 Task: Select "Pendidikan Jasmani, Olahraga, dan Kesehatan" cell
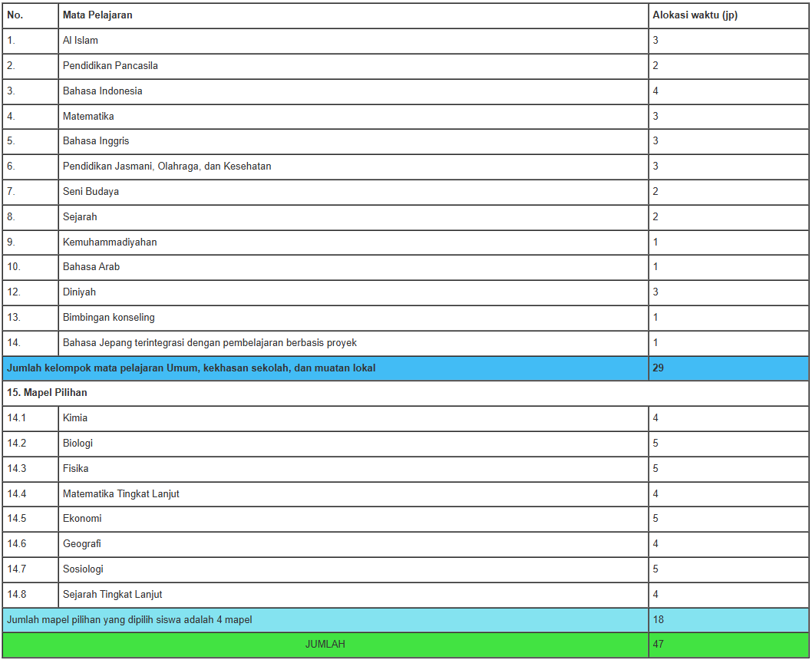167,167
